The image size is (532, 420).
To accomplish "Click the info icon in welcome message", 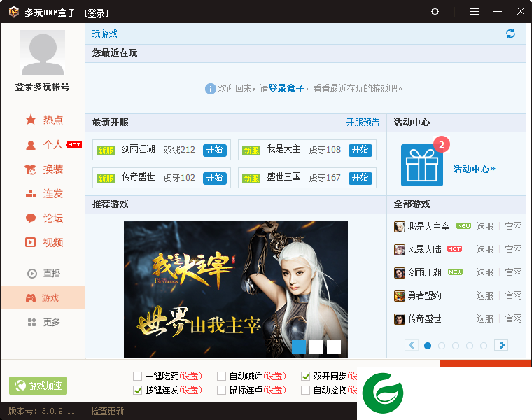I will 211,89.
